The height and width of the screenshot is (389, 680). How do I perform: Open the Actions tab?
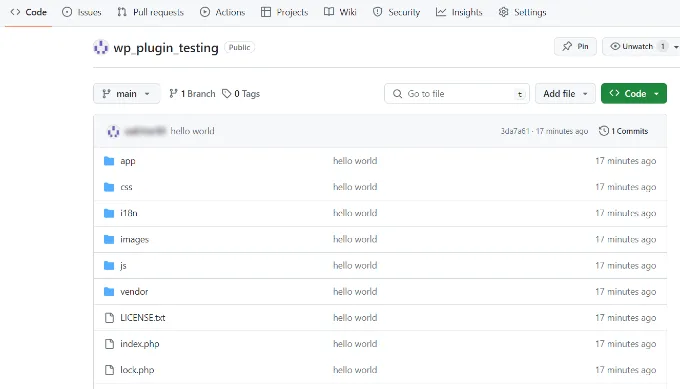click(222, 12)
